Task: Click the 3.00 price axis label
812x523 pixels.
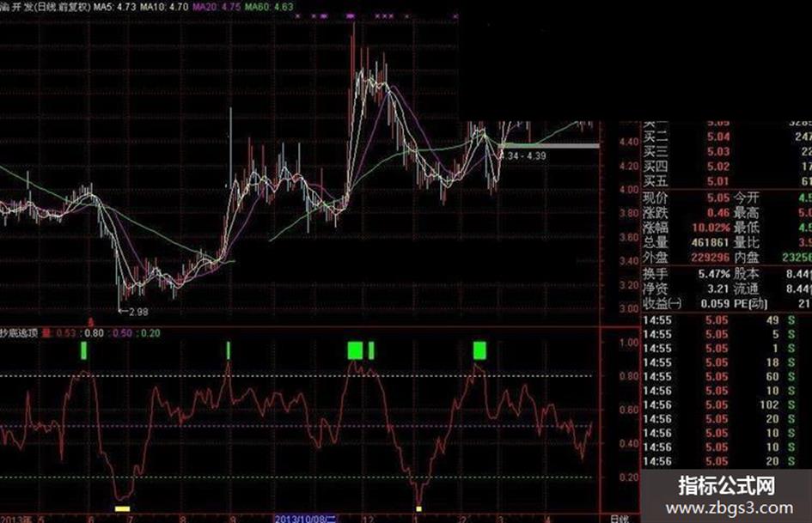Action: point(629,308)
